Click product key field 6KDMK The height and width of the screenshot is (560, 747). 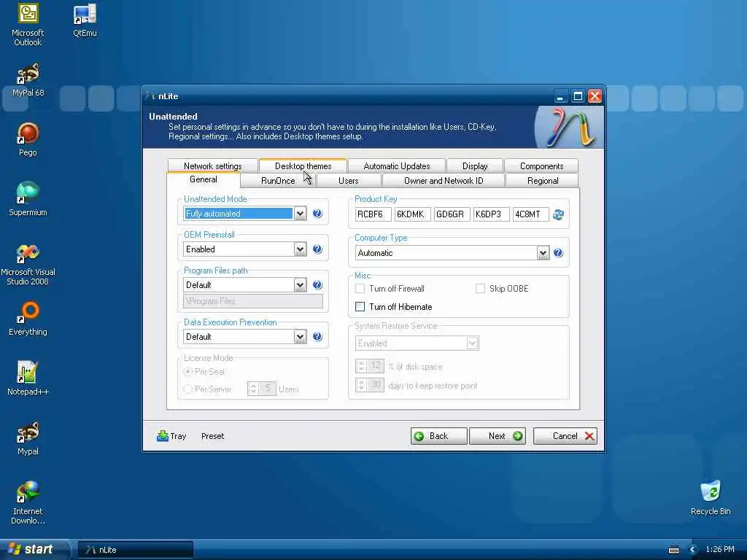(413, 214)
